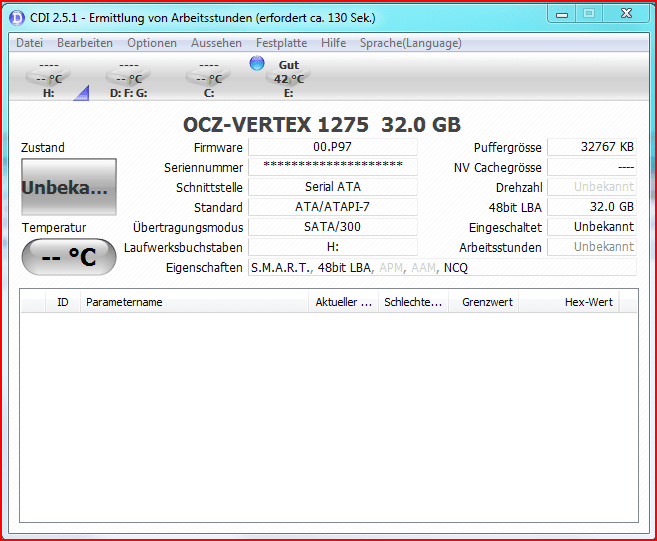Click the Seriennummer label
The image size is (657, 541).
point(204,168)
